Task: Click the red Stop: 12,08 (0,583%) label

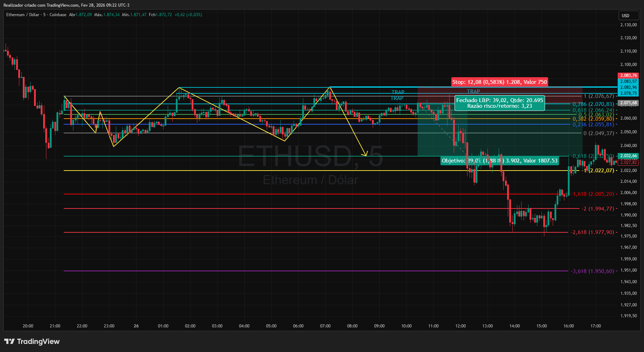Action: click(499, 82)
